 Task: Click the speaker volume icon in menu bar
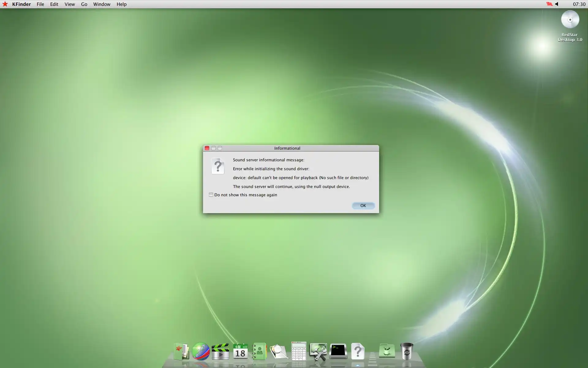point(557,4)
